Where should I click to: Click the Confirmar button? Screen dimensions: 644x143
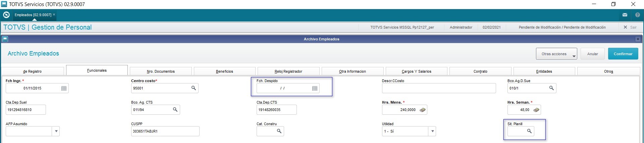[623, 54]
